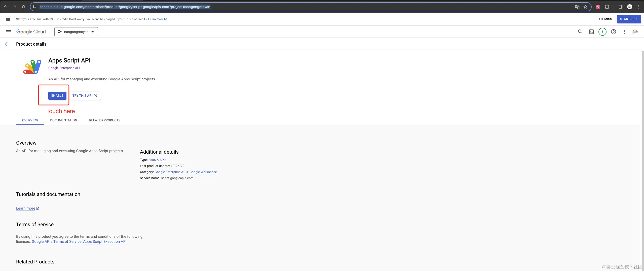Image resolution: width=644 pixels, height=271 pixels.
Task: Open the Chrome profile avatar
Action: (x=629, y=7)
